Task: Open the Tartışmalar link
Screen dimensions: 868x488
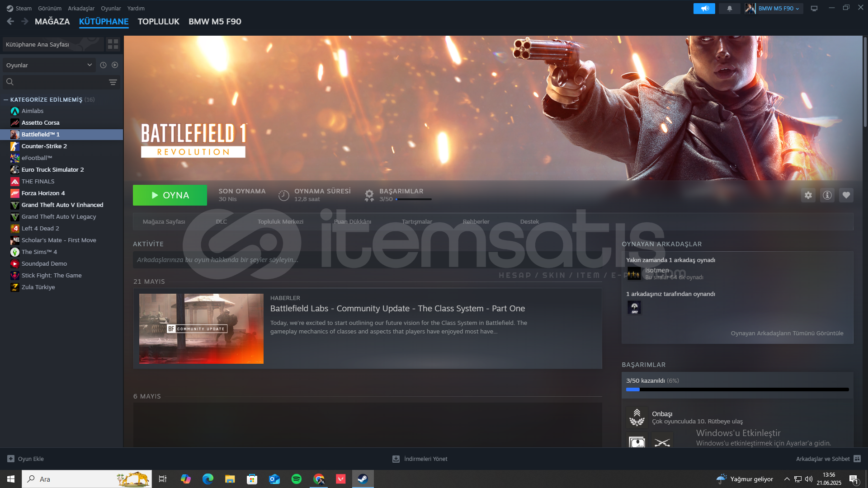Action: 417,222
